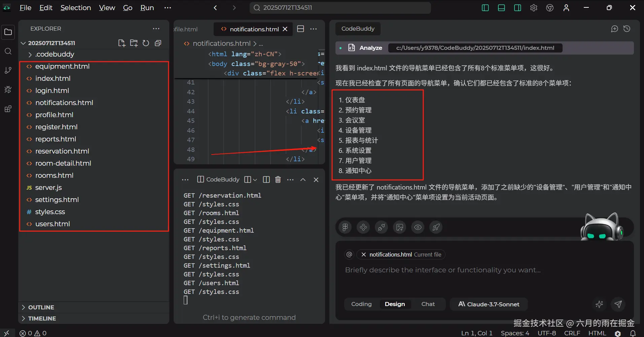Click the image upload icon
644x337 pixels.
[400, 227]
